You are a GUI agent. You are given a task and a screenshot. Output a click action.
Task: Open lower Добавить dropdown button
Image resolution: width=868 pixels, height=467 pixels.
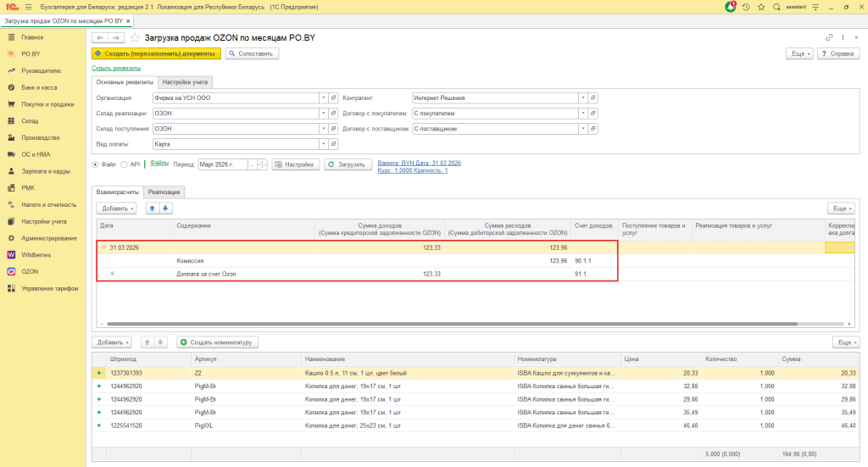coord(111,342)
